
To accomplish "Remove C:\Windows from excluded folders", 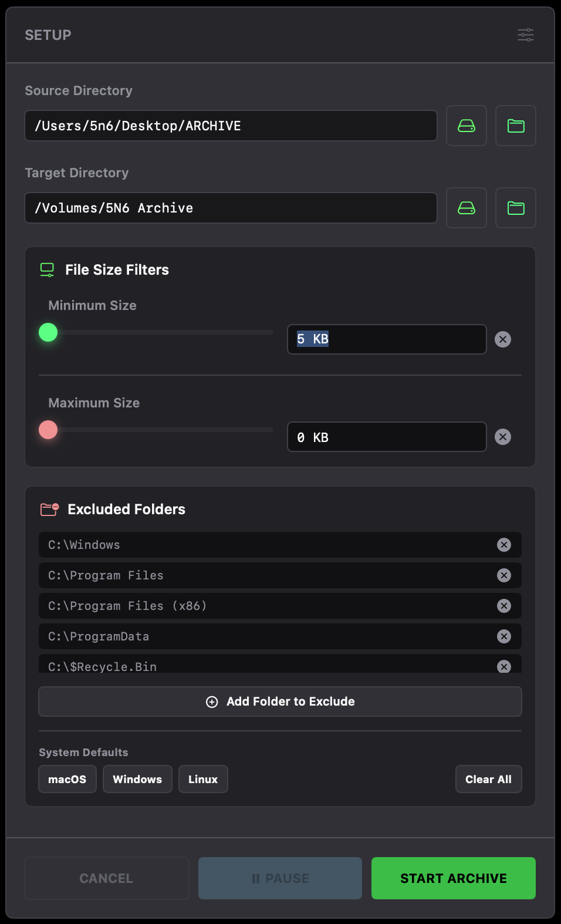I will [503, 545].
